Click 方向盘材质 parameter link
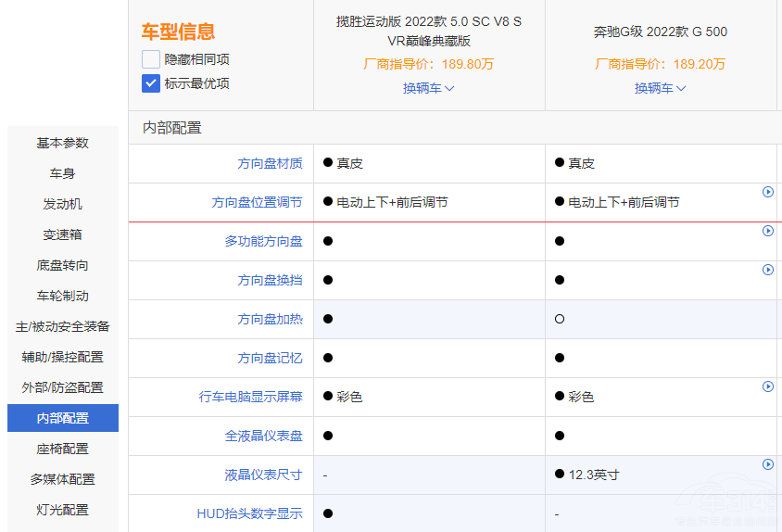The width and height of the screenshot is (782, 532). pyautogui.click(x=270, y=163)
